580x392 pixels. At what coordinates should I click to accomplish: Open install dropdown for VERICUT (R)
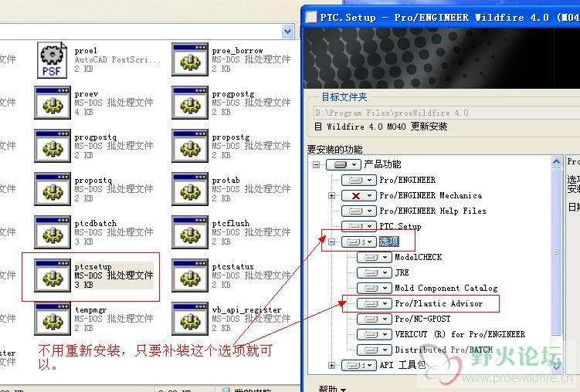tap(375, 334)
